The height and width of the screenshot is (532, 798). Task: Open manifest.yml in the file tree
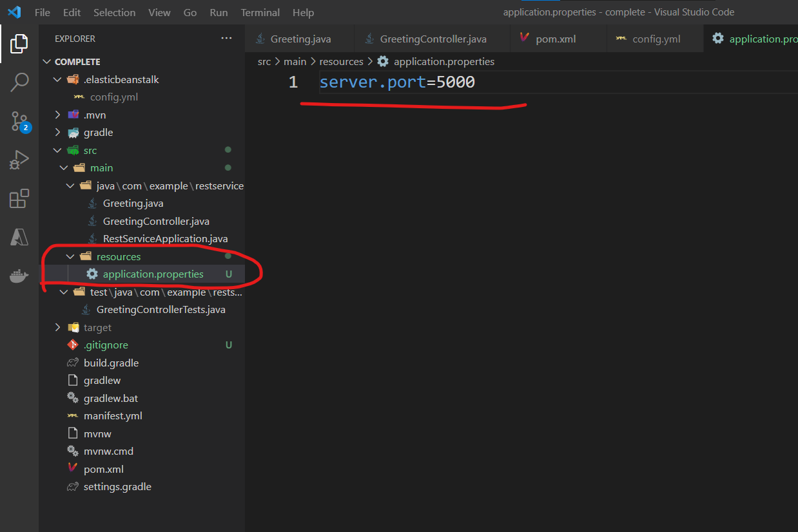[x=113, y=416]
